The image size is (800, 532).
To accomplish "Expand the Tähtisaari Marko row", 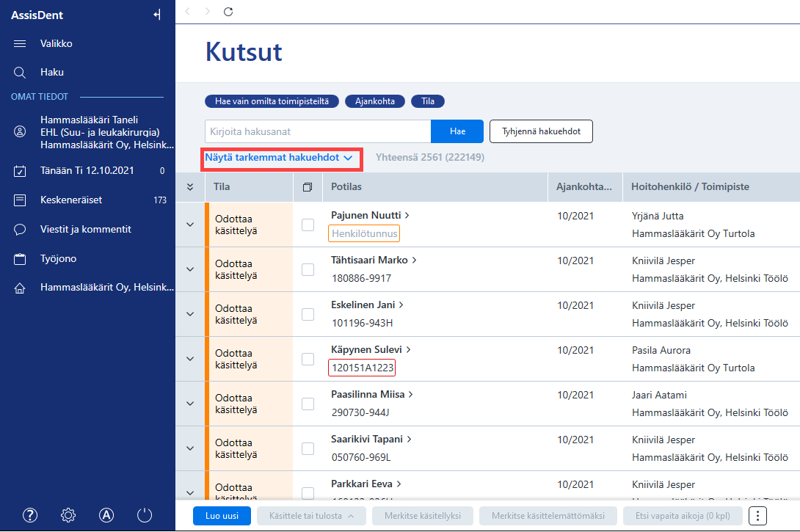I will tap(190, 269).
